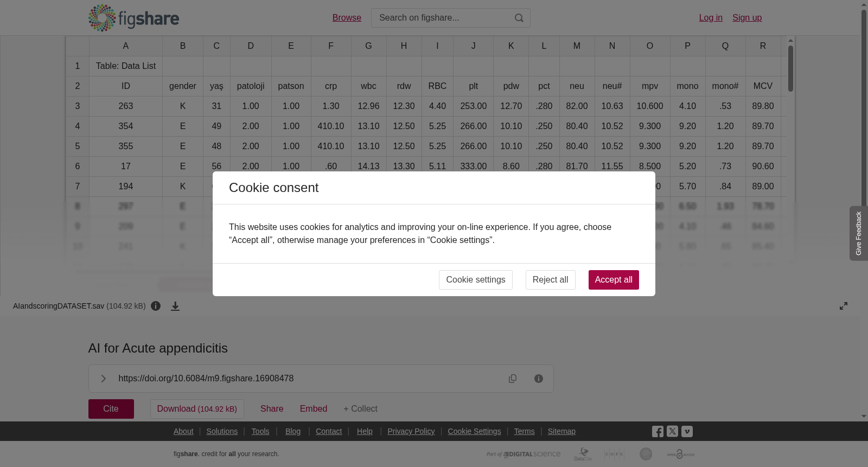Click the page vertical scrollbar
The image size is (868, 467).
[864, 108]
